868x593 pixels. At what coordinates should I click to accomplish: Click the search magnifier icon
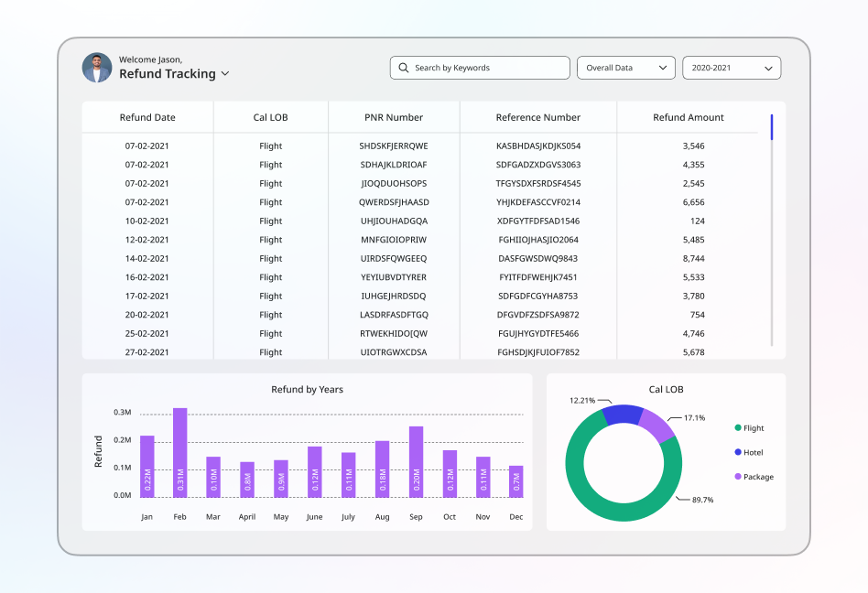point(404,68)
